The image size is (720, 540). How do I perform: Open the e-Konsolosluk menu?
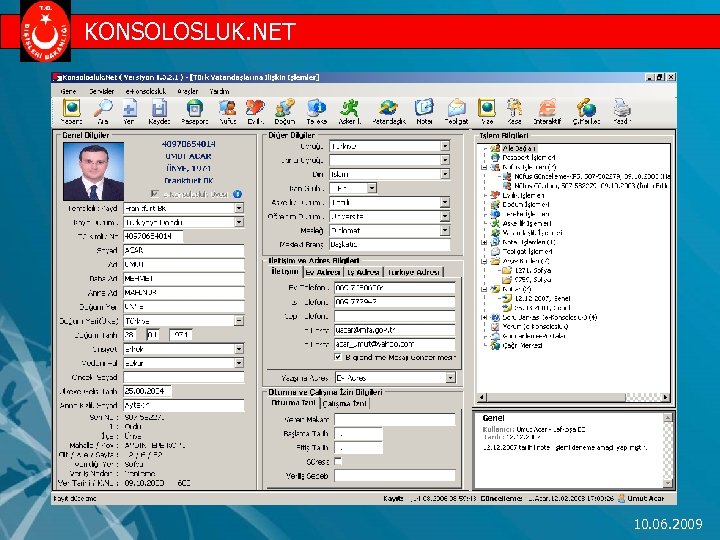point(146,91)
